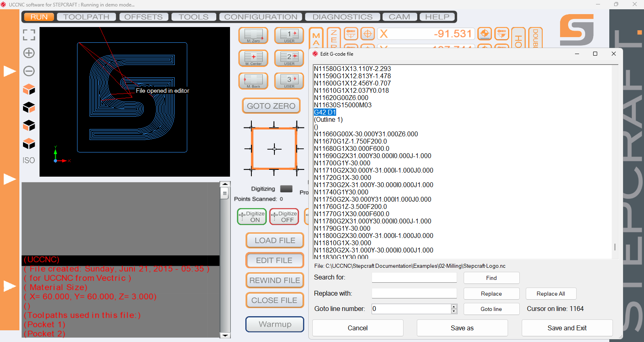Screen dimensions: 644x342
Task: Click EDIT FILE button
Action: coord(275,261)
